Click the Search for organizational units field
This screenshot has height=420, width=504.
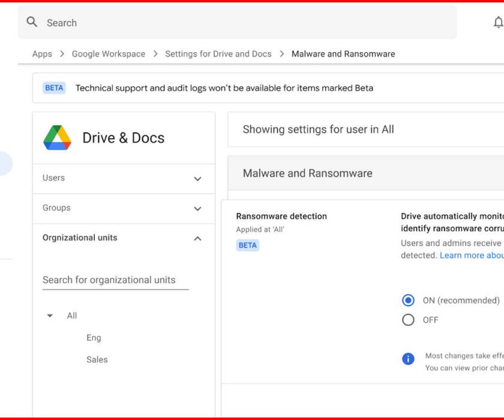pos(115,280)
